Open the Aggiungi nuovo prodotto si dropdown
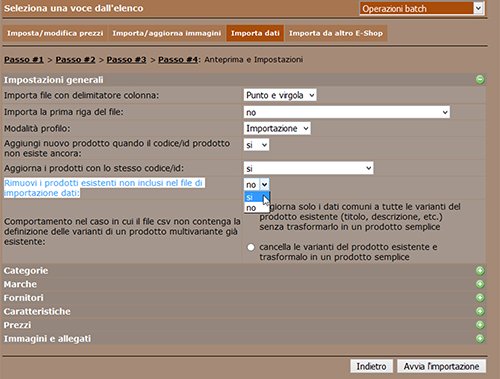This screenshot has width=500, height=379. pos(256,145)
